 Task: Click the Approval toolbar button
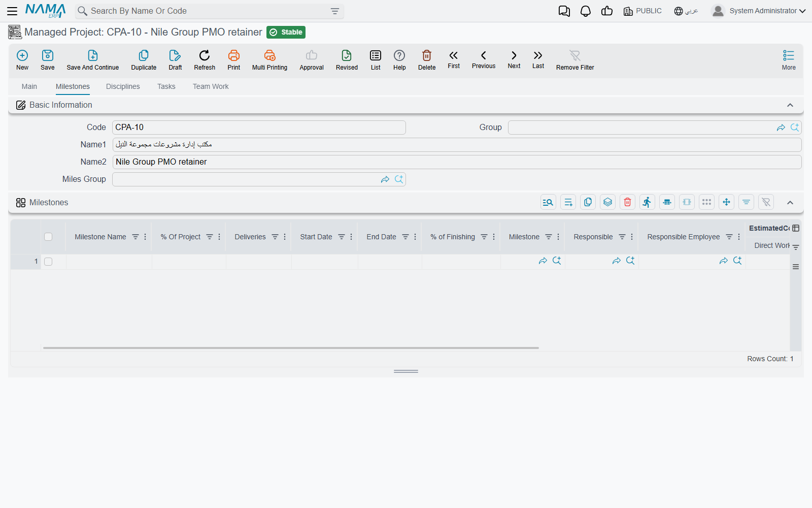pos(312,60)
